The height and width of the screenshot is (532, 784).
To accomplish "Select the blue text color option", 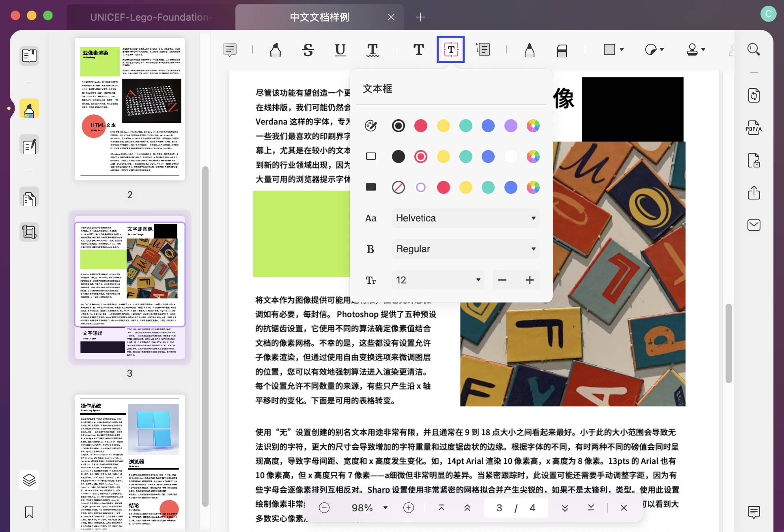I will pyautogui.click(x=488, y=126).
